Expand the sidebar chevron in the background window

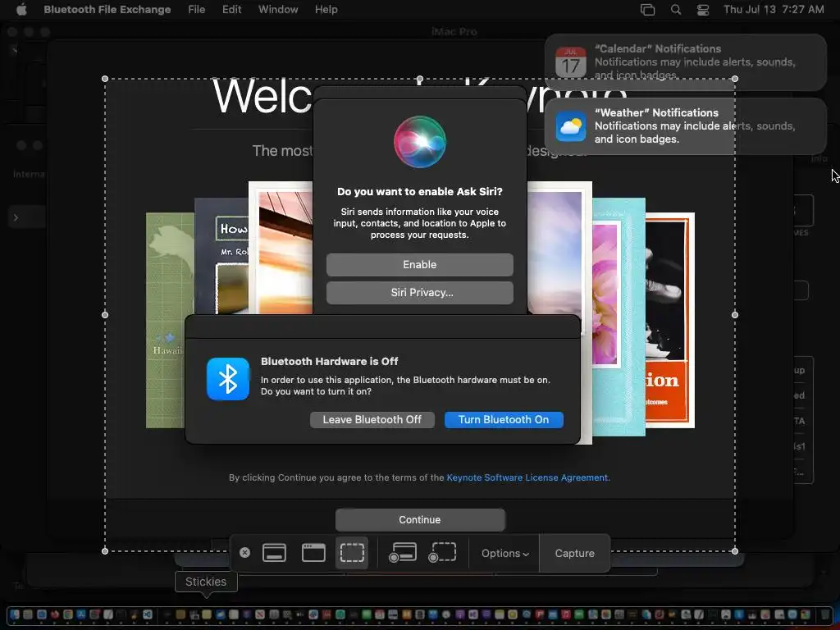click(16, 217)
